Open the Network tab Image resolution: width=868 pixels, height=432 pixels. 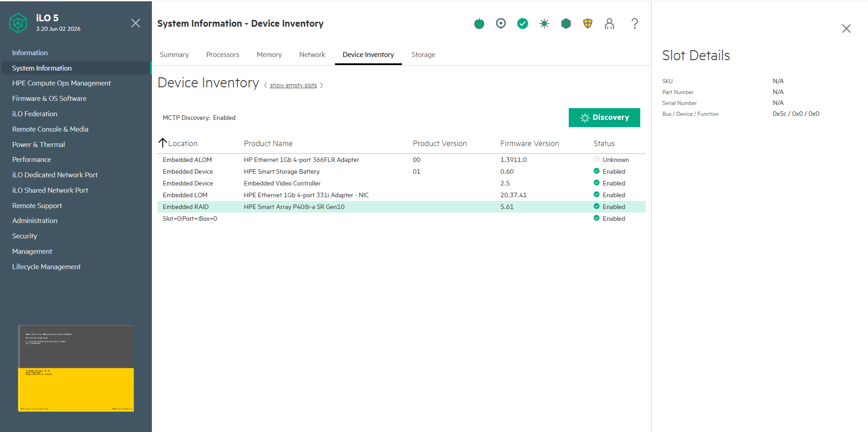(312, 55)
